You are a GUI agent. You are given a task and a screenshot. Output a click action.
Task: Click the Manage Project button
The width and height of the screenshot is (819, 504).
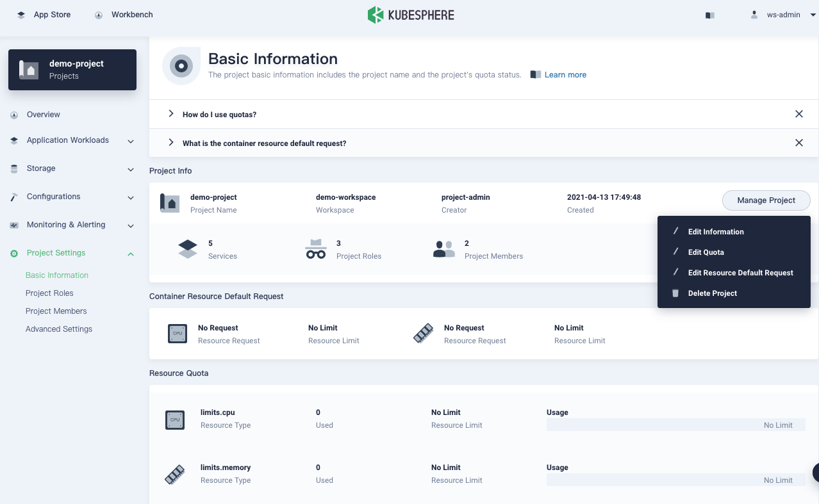coord(766,200)
